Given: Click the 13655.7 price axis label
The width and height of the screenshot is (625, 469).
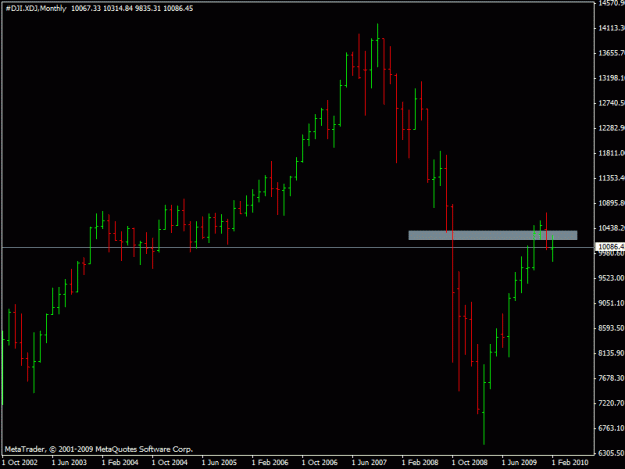Looking at the screenshot, I should (611, 53).
